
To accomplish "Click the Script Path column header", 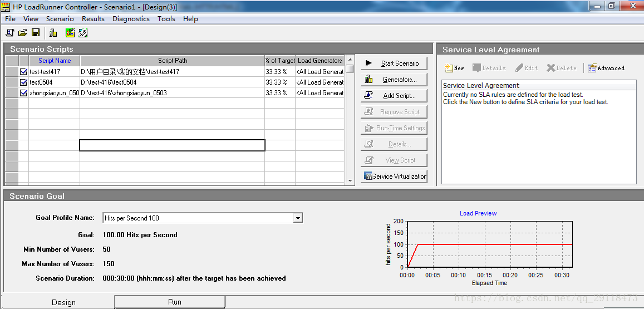I will (x=173, y=61).
